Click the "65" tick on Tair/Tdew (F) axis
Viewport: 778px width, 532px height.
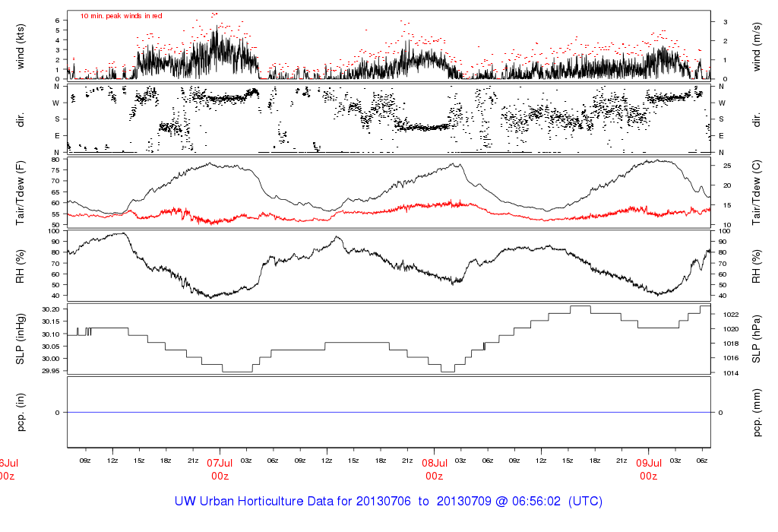point(55,192)
